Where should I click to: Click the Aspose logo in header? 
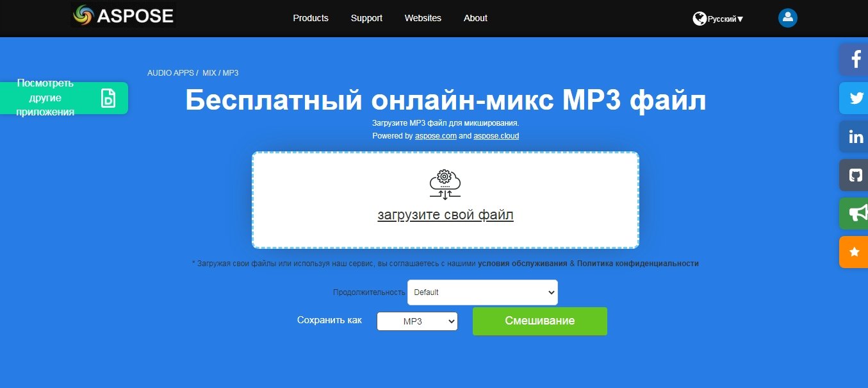point(124,15)
